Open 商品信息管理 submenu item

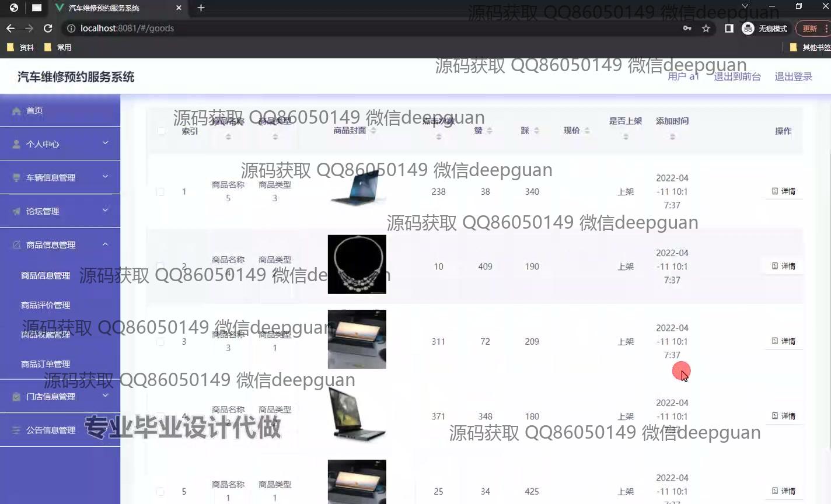coord(46,275)
